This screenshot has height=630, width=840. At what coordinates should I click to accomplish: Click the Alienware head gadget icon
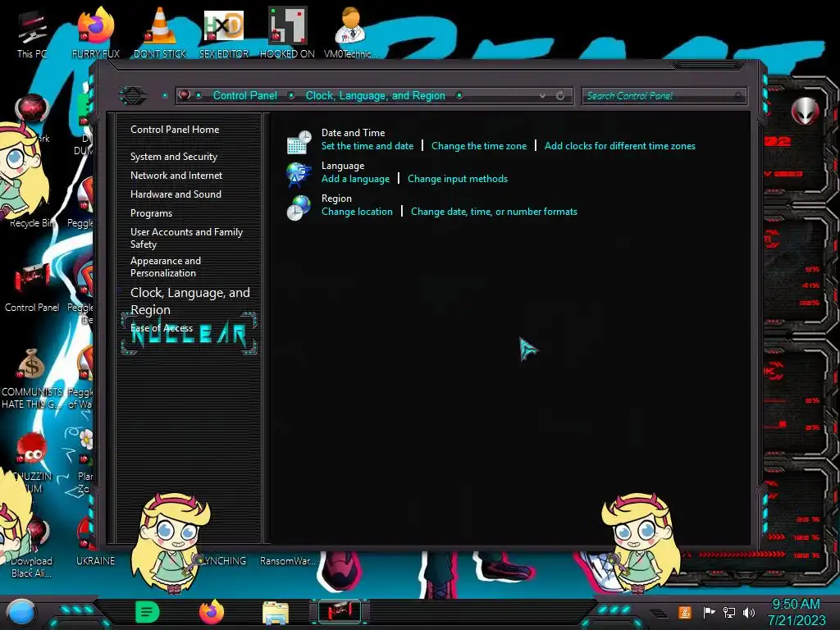(806, 111)
